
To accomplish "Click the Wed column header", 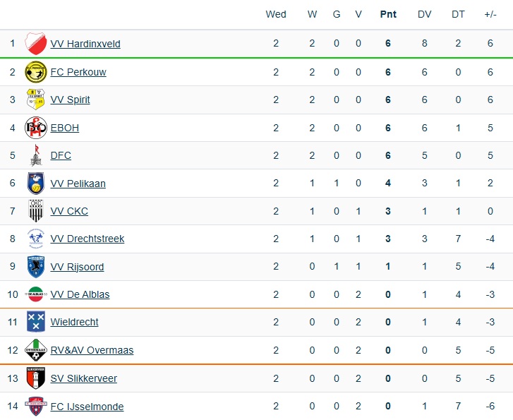I will pyautogui.click(x=276, y=14).
